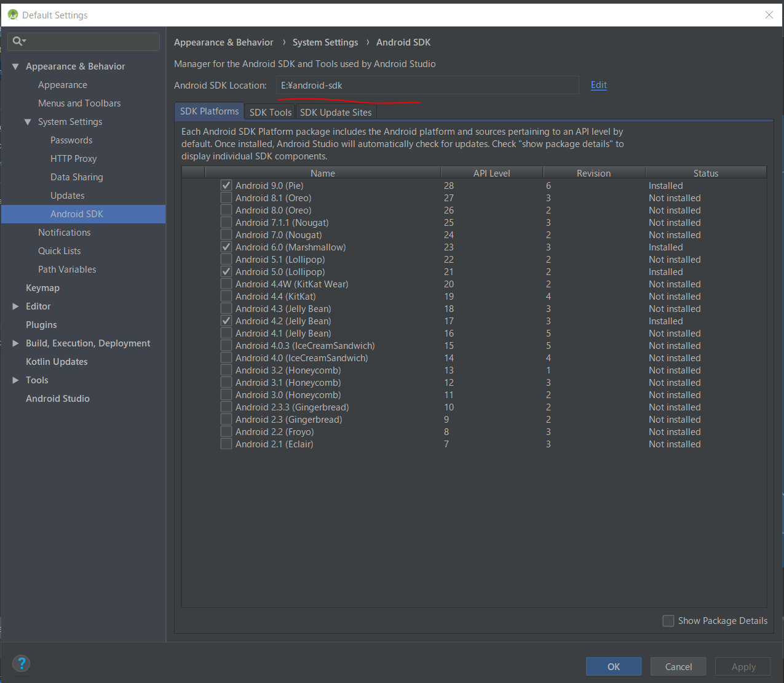Image resolution: width=784 pixels, height=683 pixels.
Task: Select Updates in System Settings
Action: (68, 196)
